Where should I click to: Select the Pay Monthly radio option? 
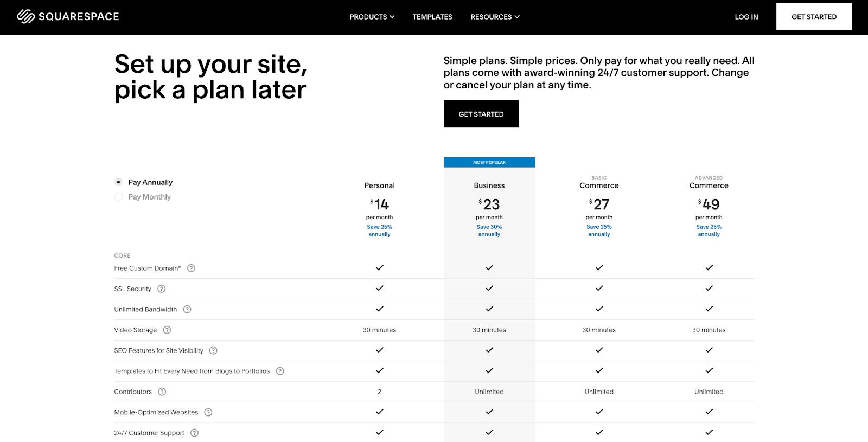pyautogui.click(x=118, y=197)
